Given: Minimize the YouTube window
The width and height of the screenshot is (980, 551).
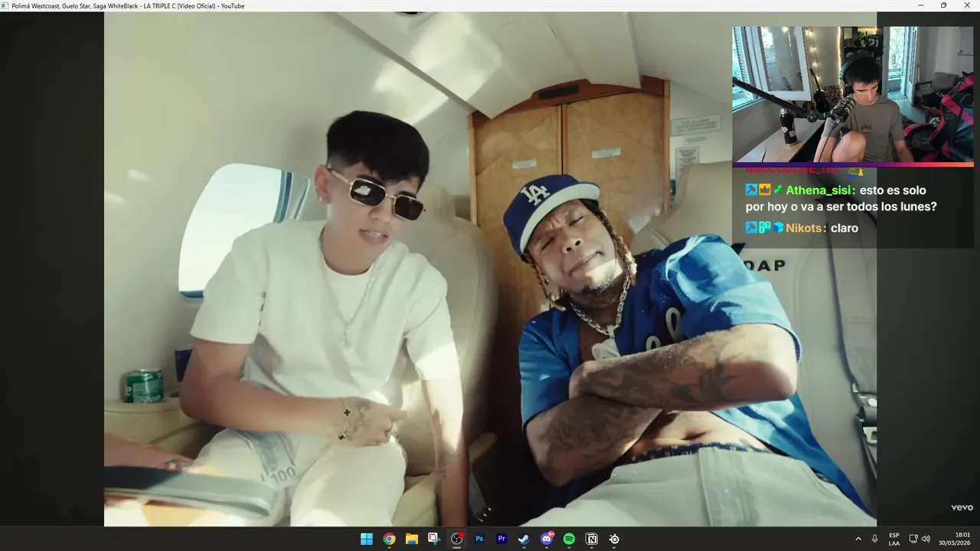Looking at the screenshot, I should [921, 5].
